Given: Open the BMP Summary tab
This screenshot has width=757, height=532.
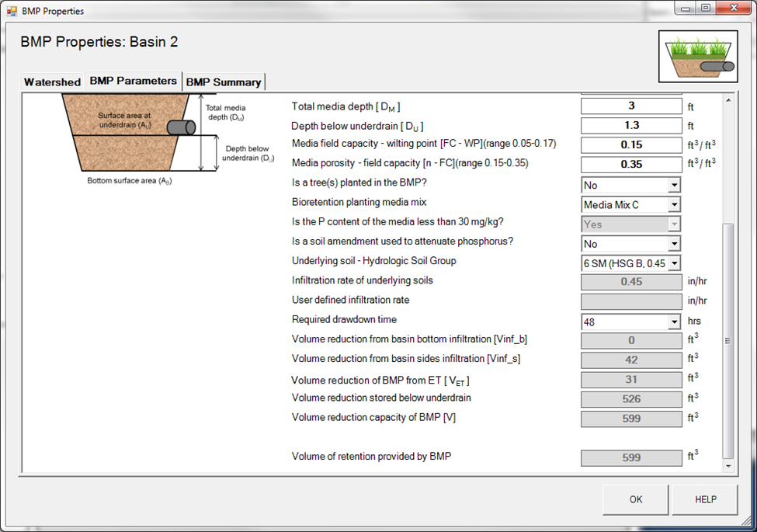Looking at the screenshot, I should pyautogui.click(x=224, y=82).
